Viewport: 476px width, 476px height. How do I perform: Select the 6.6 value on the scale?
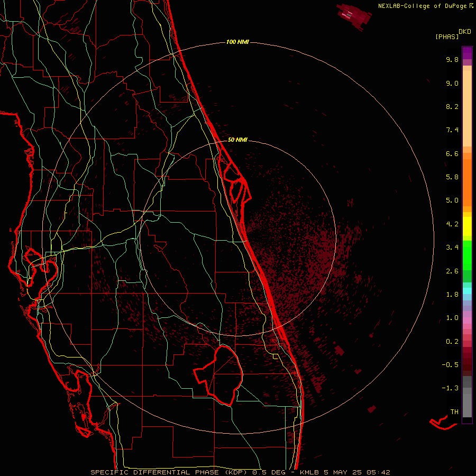coord(452,153)
